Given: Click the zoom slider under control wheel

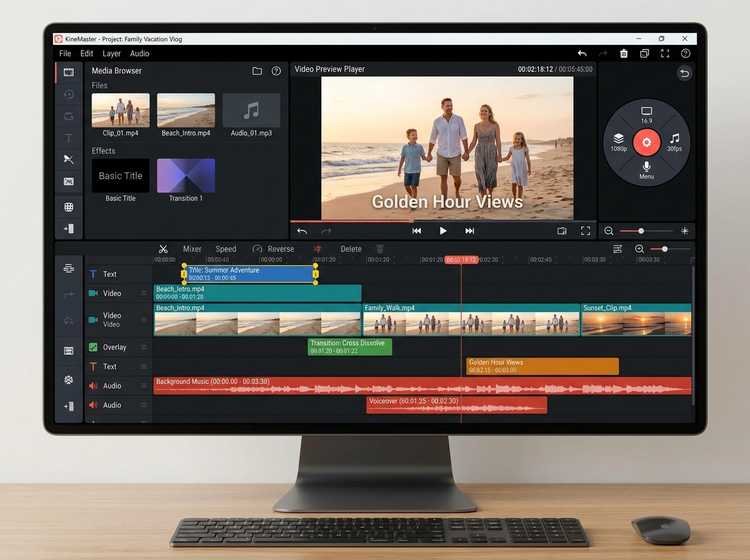Looking at the screenshot, I should (x=646, y=231).
